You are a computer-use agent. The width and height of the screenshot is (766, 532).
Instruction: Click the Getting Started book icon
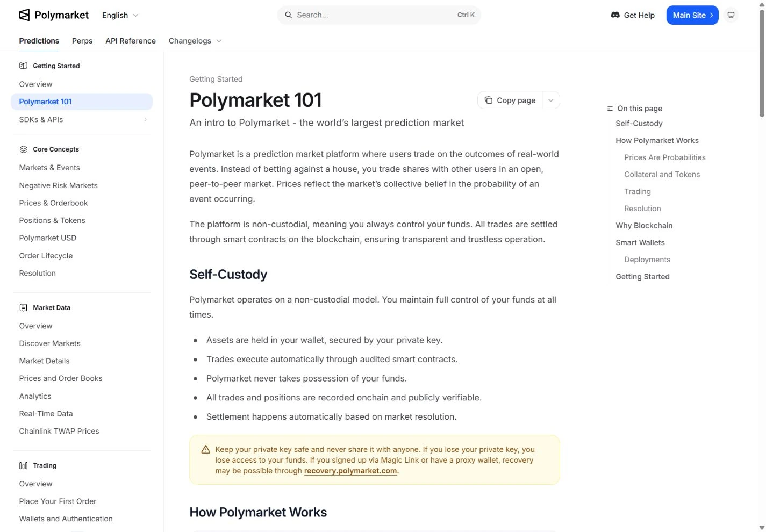click(23, 66)
